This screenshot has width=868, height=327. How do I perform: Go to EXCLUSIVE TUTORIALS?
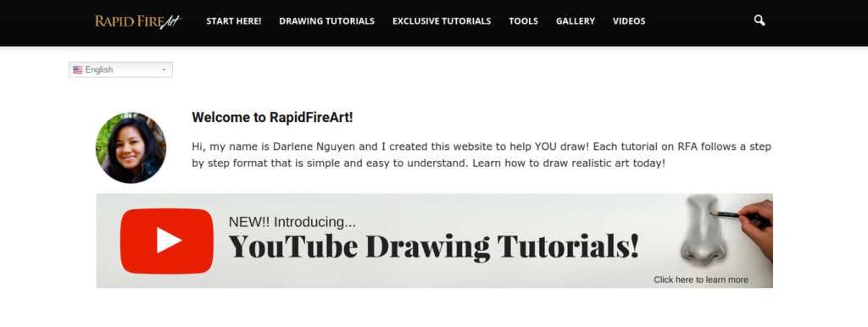coord(442,21)
